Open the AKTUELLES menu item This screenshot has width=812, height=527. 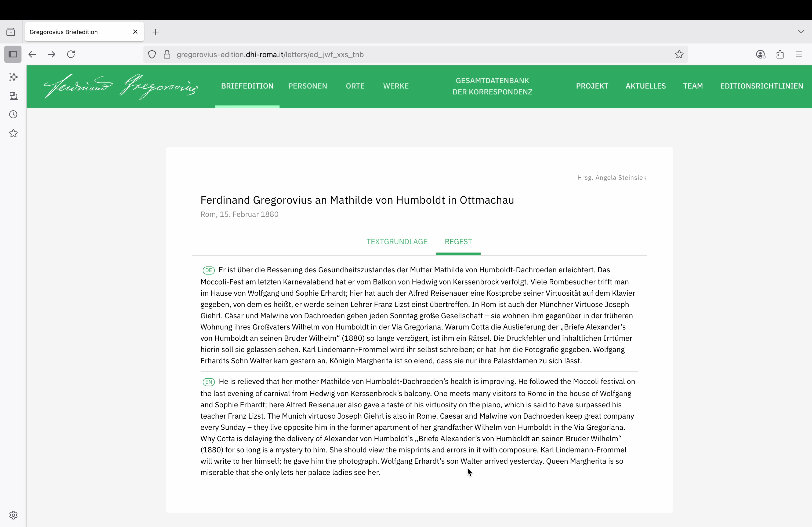point(646,86)
